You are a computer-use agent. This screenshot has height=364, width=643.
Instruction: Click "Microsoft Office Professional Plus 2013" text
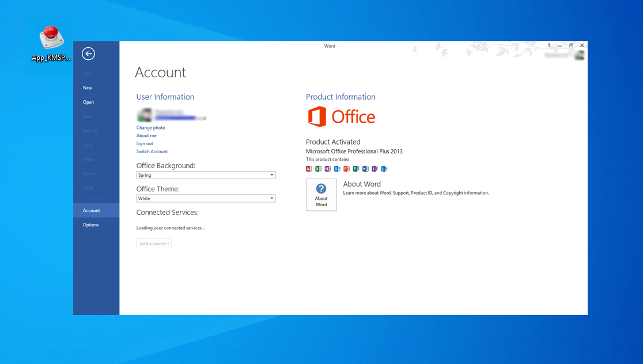(x=354, y=151)
